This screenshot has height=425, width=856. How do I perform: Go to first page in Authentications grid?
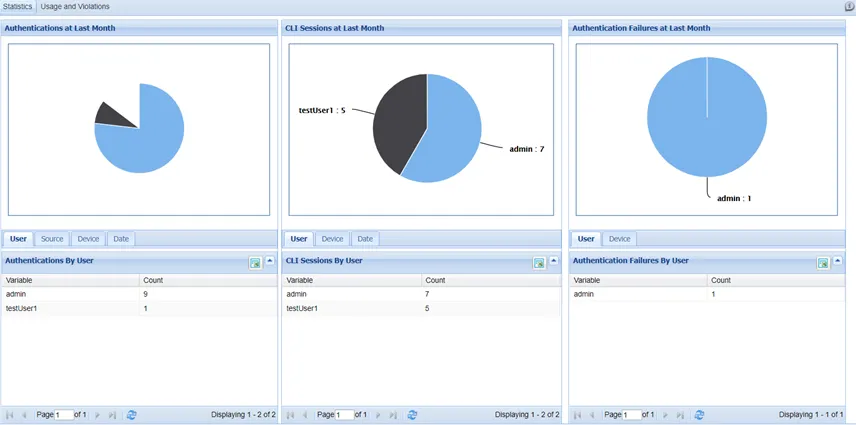(x=10, y=415)
